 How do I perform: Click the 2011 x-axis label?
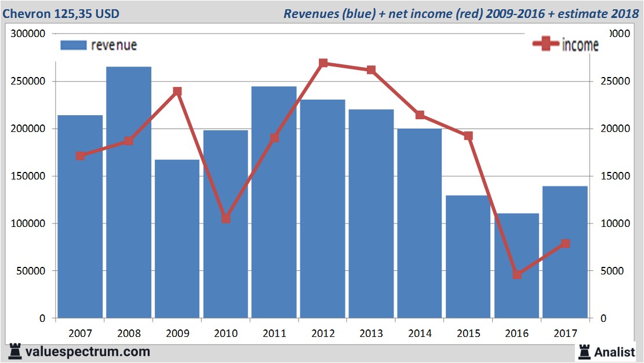274,333
